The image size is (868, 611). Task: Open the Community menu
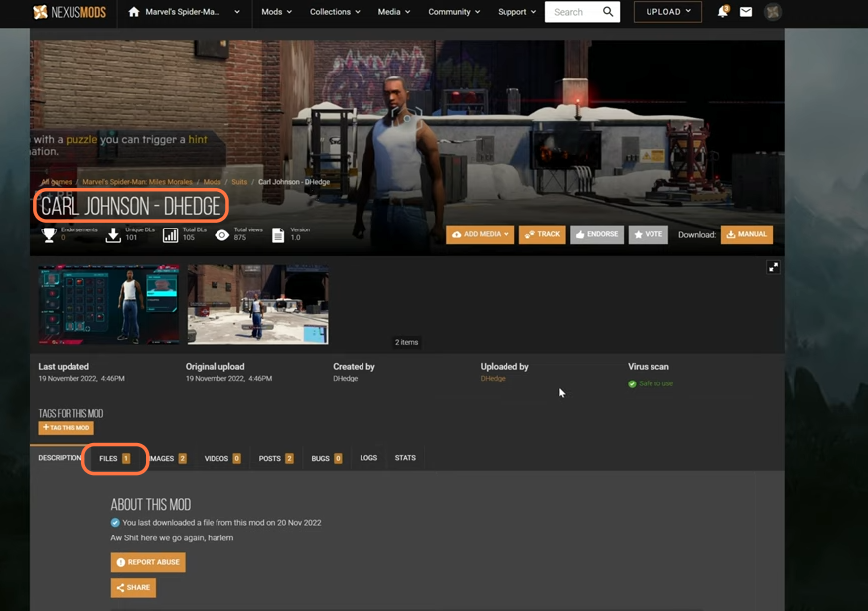454,12
